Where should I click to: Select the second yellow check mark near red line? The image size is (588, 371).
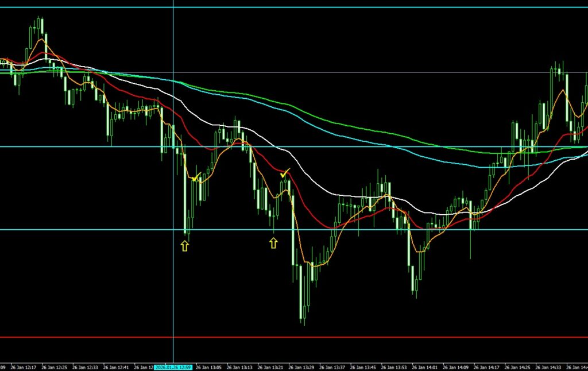point(285,172)
